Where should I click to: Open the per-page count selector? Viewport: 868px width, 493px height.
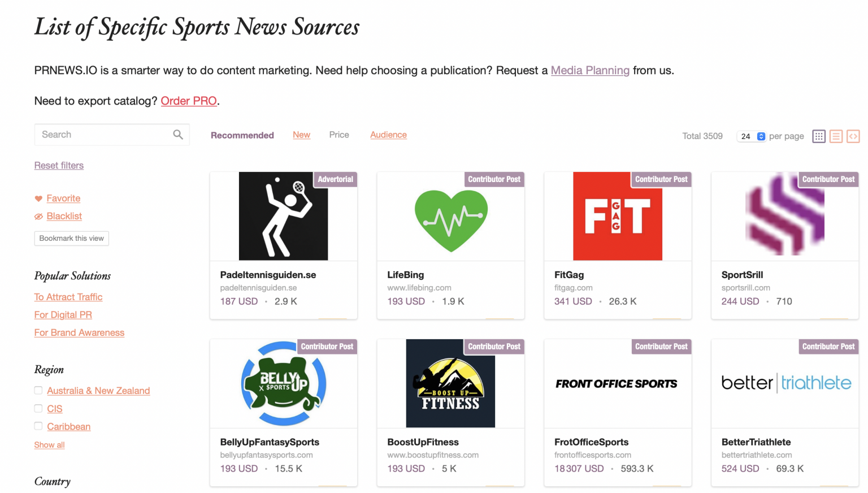click(x=752, y=136)
